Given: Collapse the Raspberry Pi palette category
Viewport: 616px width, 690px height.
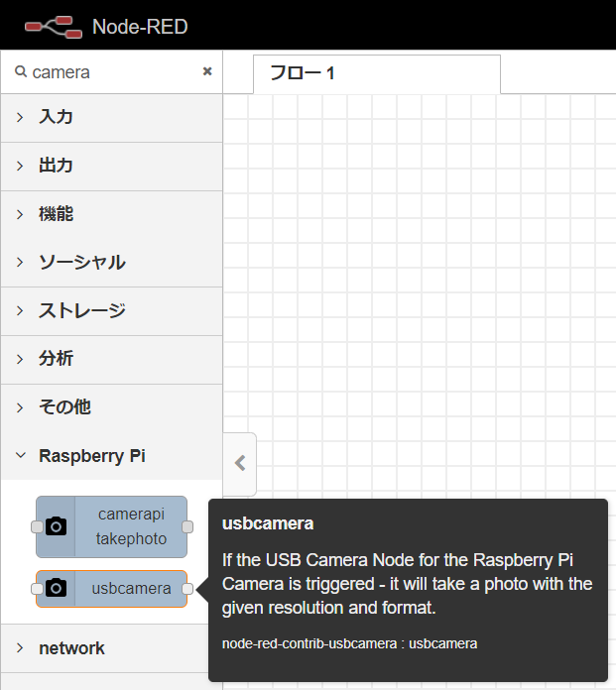Looking at the screenshot, I should (x=111, y=456).
